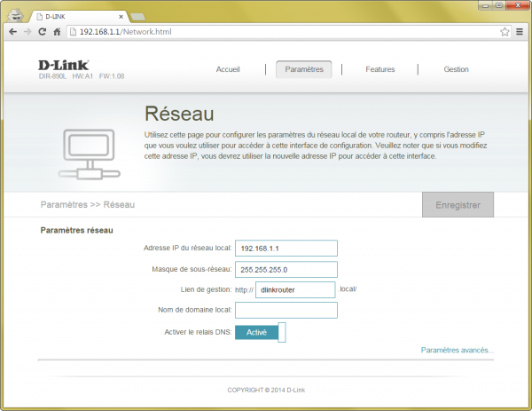Open the Features navigation menu

point(380,69)
